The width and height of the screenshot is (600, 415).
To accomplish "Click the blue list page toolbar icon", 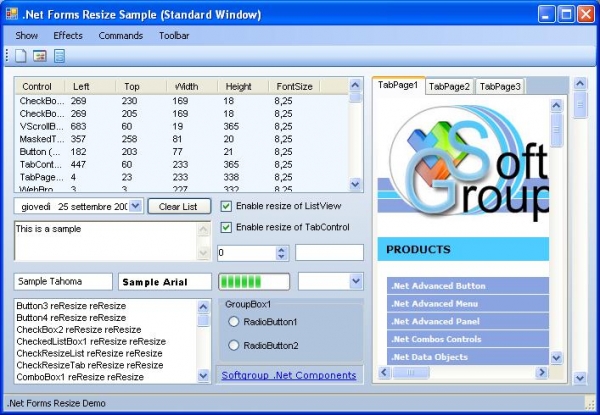I will [59, 56].
